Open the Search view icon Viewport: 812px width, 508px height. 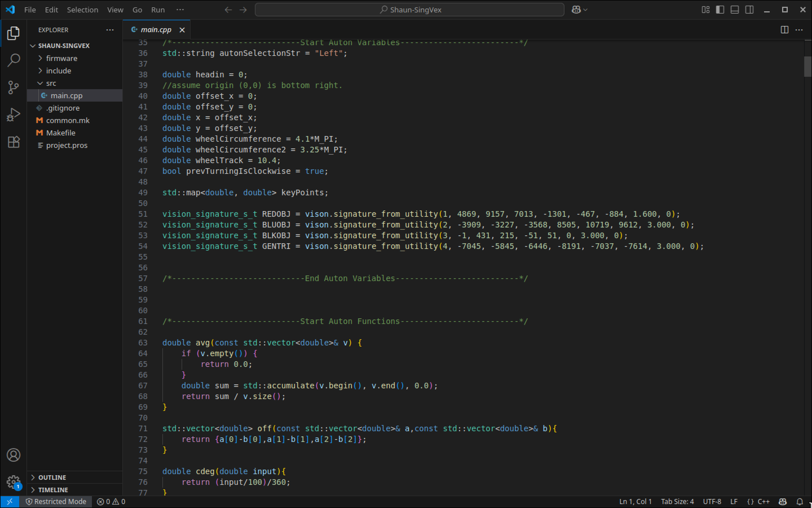(14, 60)
